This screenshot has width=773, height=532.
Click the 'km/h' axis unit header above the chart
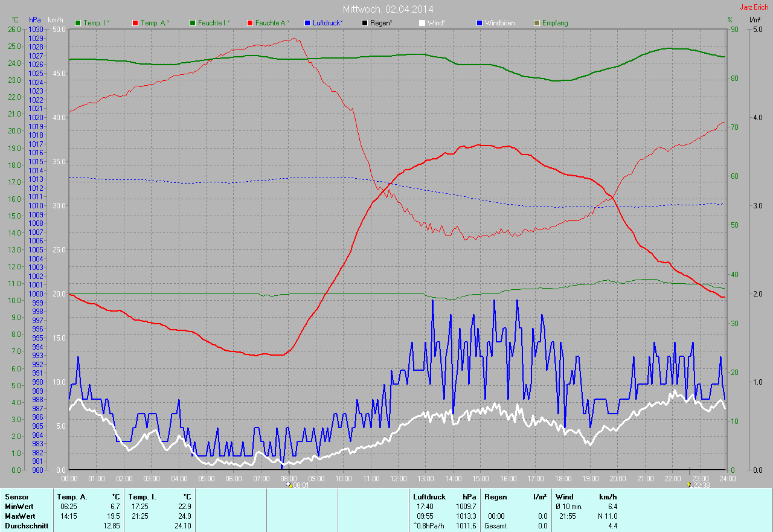pyautogui.click(x=56, y=20)
